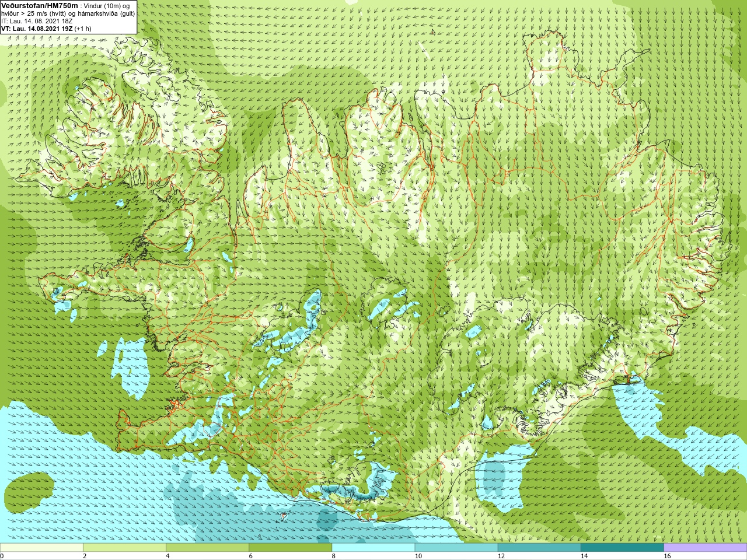
Task: Select the 2–4 m/s light green legend swatch
Action: click(x=124, y=548)
